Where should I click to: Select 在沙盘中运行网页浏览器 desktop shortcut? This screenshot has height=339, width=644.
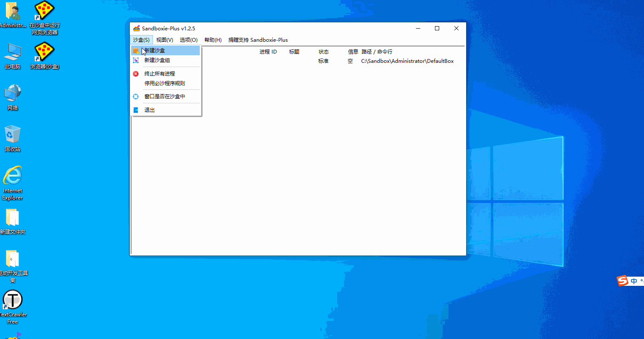pos(45,18)
